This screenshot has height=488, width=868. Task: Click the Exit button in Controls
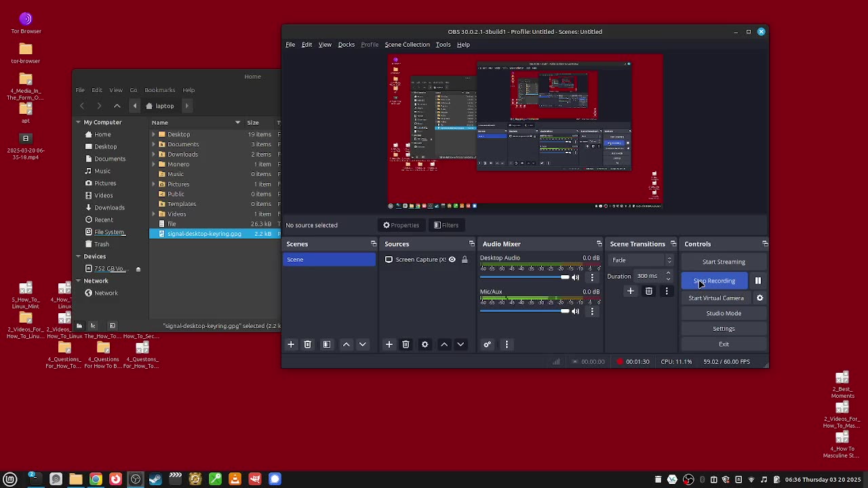(724, 344)
